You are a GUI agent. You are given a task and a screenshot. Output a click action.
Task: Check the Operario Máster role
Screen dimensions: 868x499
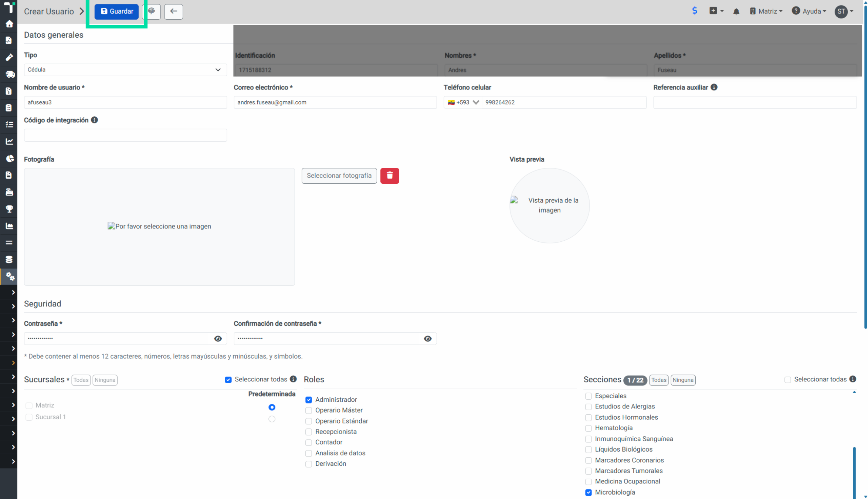[309, 410]
